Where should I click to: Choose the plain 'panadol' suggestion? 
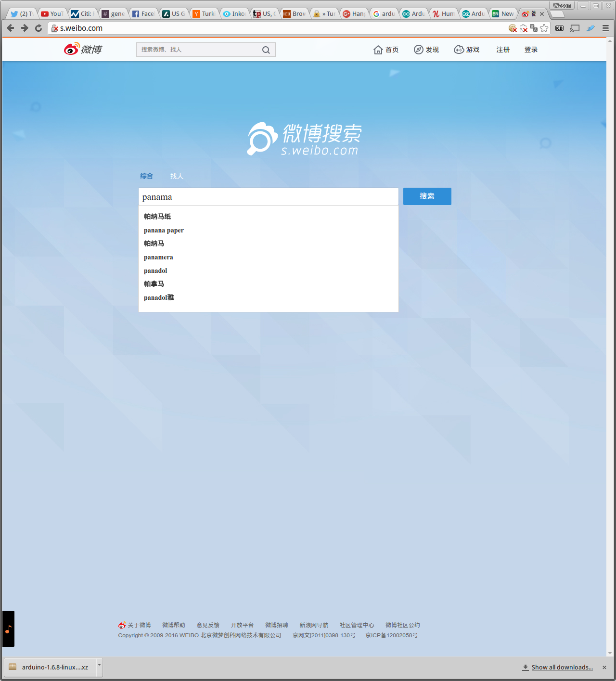[269, 270]
